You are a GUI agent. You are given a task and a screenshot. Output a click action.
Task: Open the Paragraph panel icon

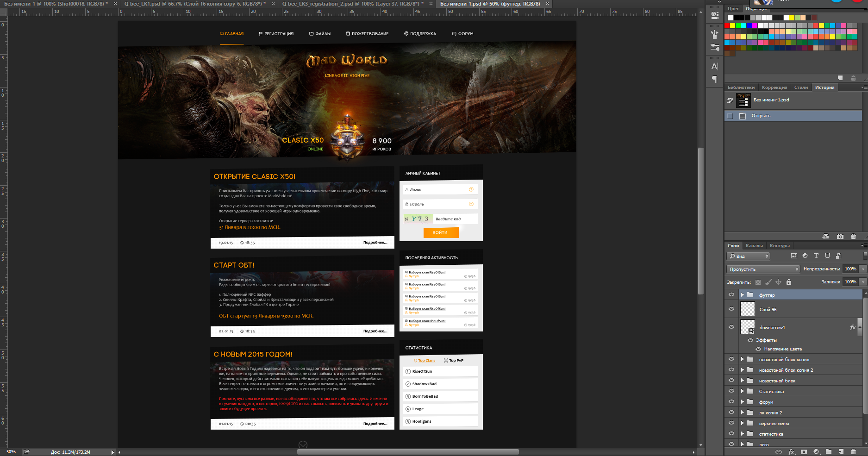[x=715, y=79]
